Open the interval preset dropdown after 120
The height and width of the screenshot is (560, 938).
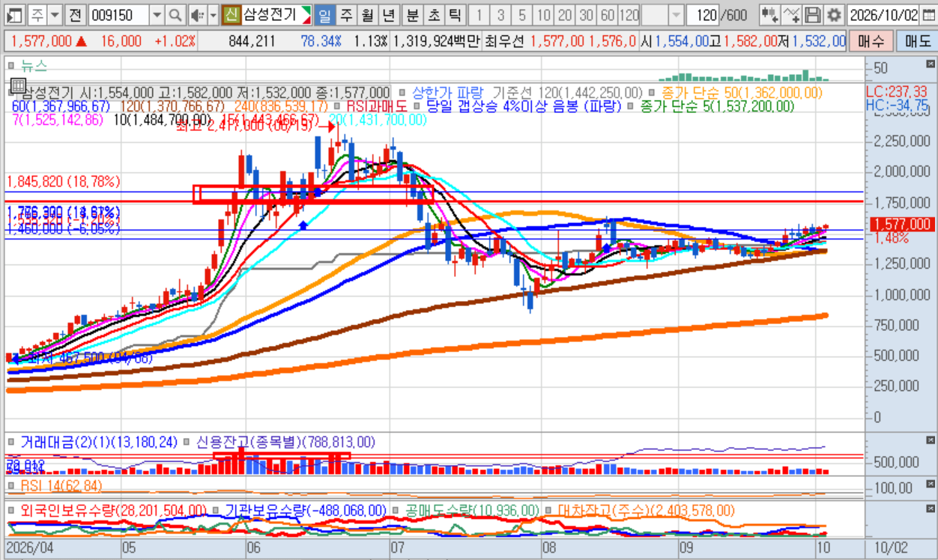click(677, 14)
